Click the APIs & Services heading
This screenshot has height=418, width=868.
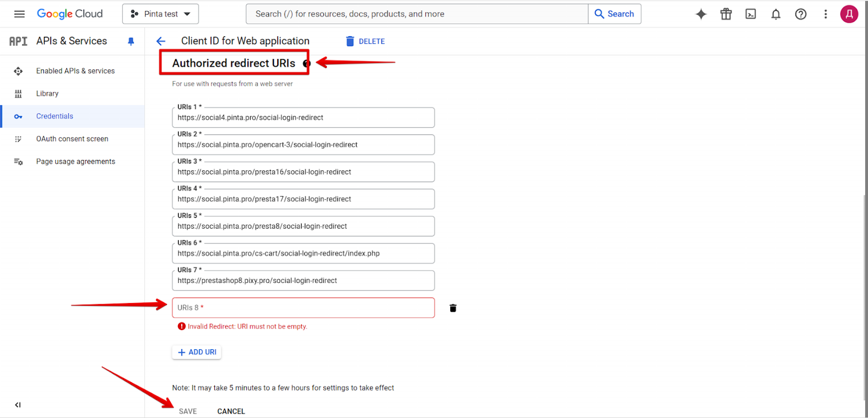click(72, 41)
